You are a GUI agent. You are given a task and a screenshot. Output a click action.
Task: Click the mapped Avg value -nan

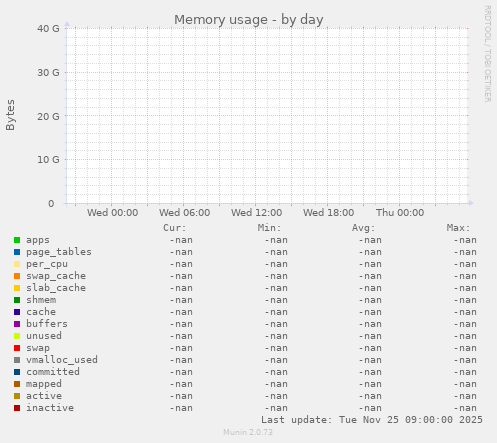pos(370,384)
